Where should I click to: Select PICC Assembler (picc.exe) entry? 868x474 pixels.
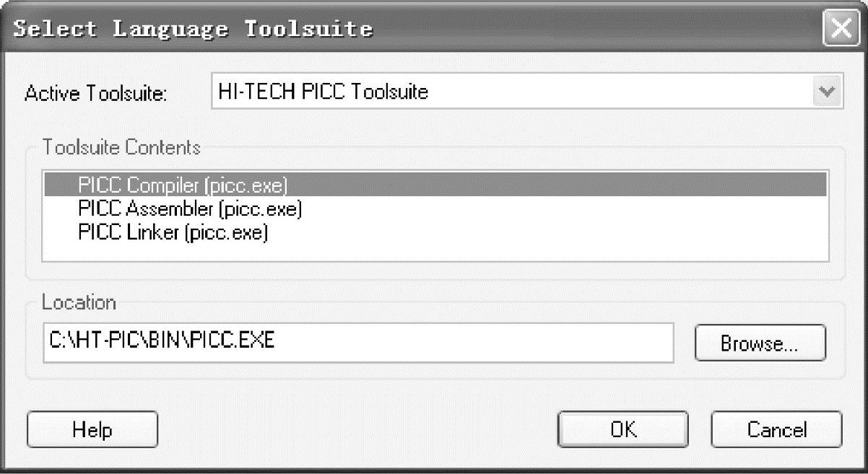point(189,209)
